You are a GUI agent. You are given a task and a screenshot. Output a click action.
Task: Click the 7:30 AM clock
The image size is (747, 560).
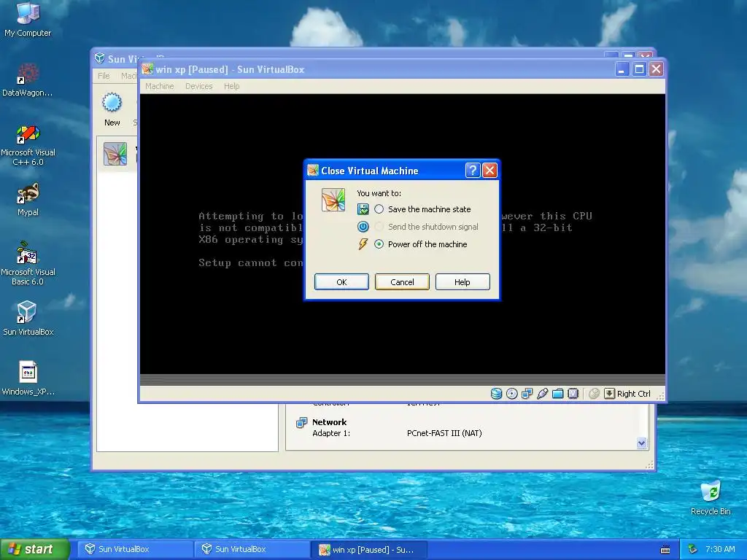(720, 550)
